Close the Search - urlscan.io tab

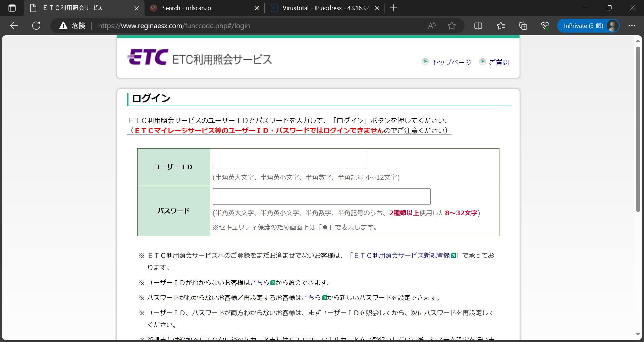[x=257, y=8]
